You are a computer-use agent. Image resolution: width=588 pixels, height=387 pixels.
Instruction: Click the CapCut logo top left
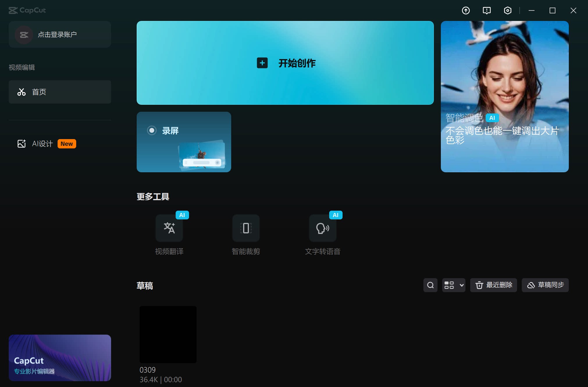tap(27, 10)
